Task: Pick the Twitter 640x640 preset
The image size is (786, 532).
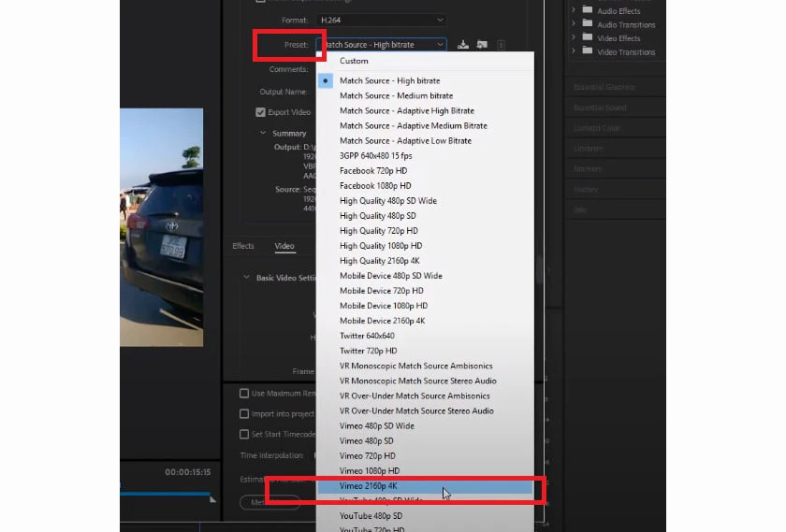Action: 425,337
